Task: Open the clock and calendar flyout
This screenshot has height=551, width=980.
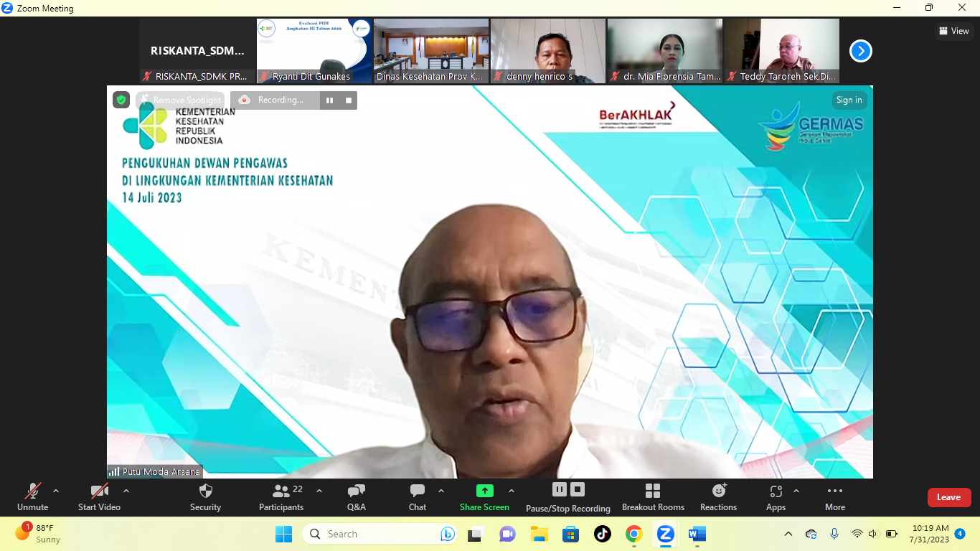Action: coord(928,534)
